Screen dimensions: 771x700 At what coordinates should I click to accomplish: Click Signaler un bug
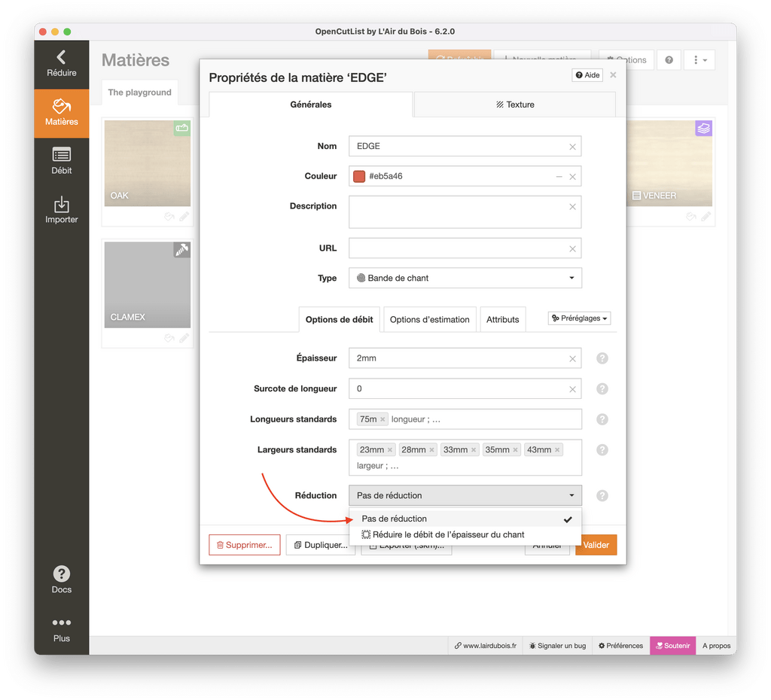pyautogui.click(x=557, y=646)
